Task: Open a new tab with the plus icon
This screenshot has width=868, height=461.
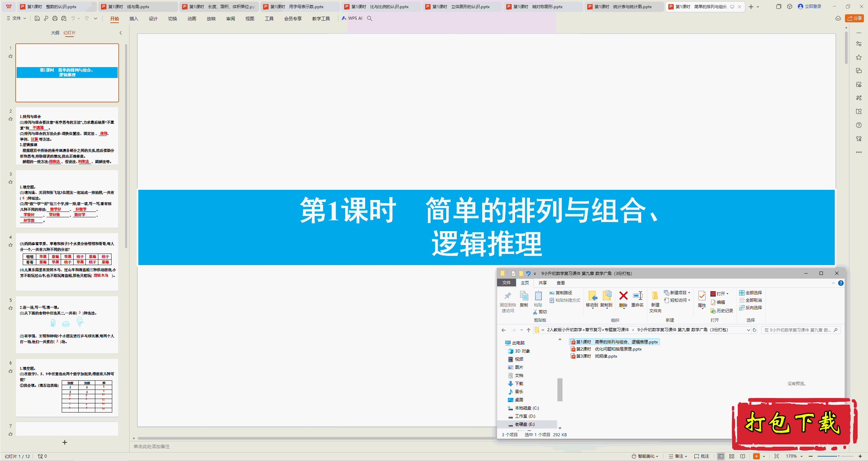Action: pyautogui.click(x=751, y=6)
